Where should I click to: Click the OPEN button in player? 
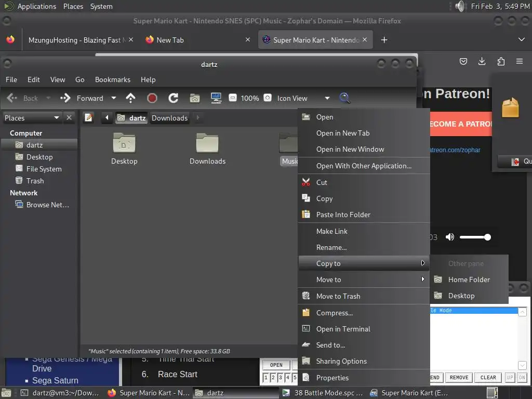point(276,365)
